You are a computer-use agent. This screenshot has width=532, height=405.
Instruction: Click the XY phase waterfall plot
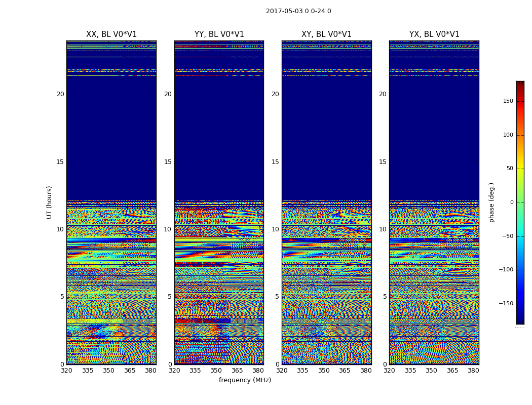327,202
